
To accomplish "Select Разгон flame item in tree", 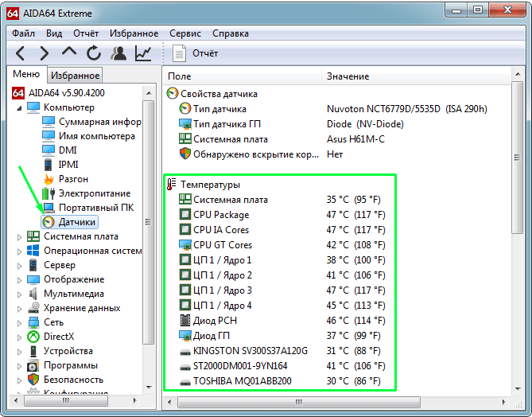I will [73, 179].
